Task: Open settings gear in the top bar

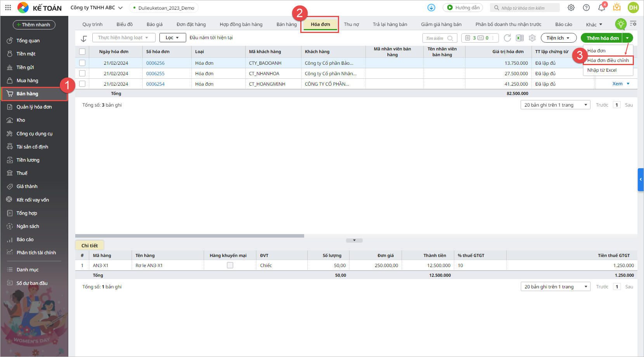Action: 571,8
